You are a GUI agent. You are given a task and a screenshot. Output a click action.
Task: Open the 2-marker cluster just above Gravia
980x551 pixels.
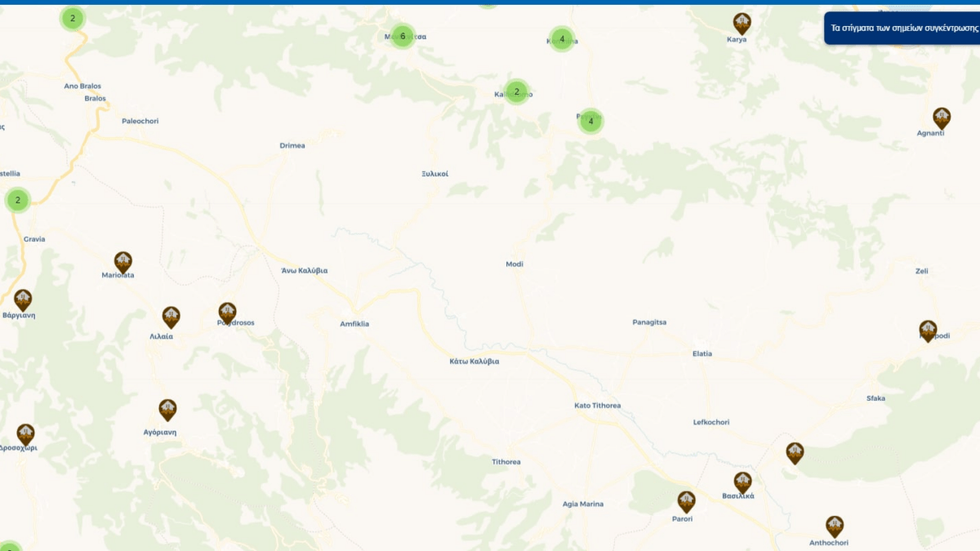pyautogui.click(x=17, y=199)
